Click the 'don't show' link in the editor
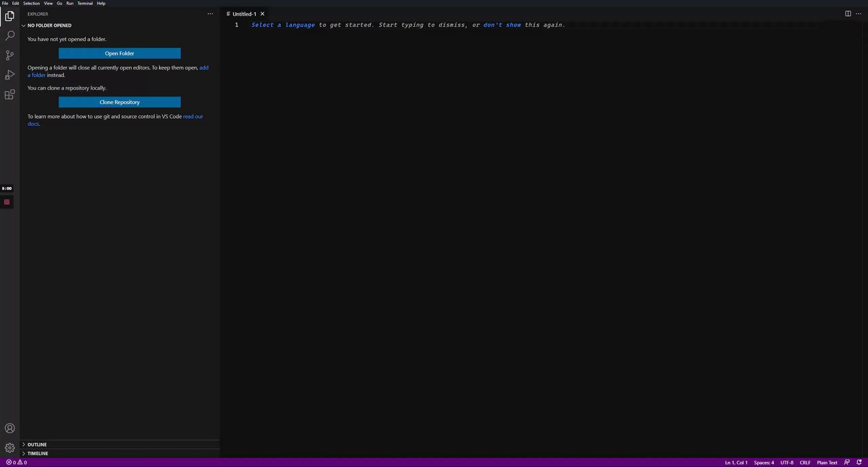The width and height of the screenshot is (868, 467). pyautogui.click(x=502, y=25)
